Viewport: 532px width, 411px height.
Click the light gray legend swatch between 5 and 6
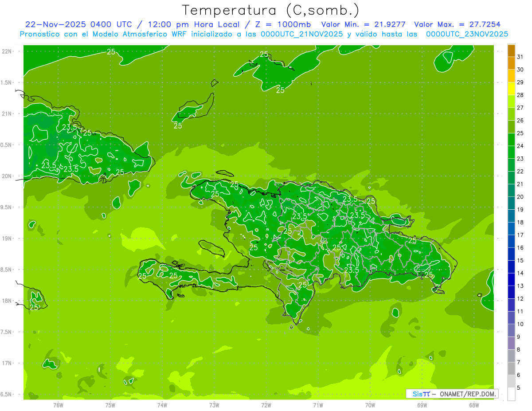pyautogui.click(x=511, y=381)
